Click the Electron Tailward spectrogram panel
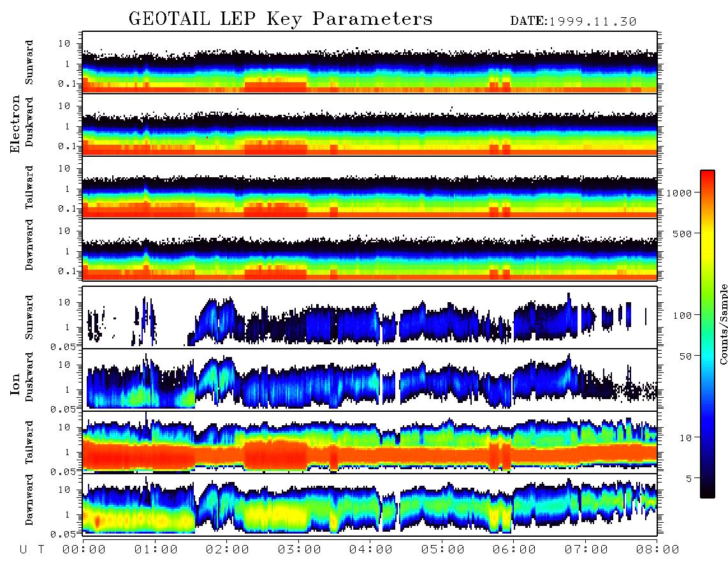 (370, 187)
